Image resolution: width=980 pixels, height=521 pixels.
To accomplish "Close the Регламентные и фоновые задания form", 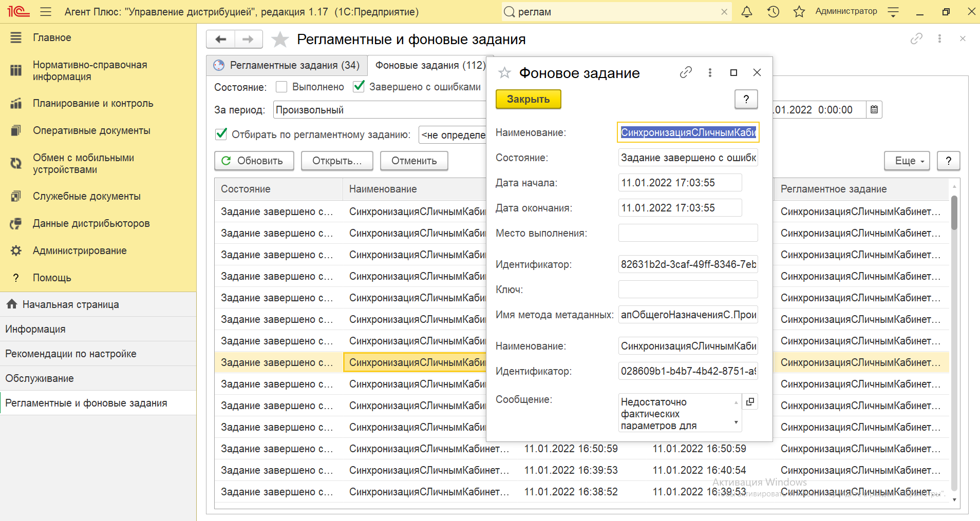I will 963,38.
